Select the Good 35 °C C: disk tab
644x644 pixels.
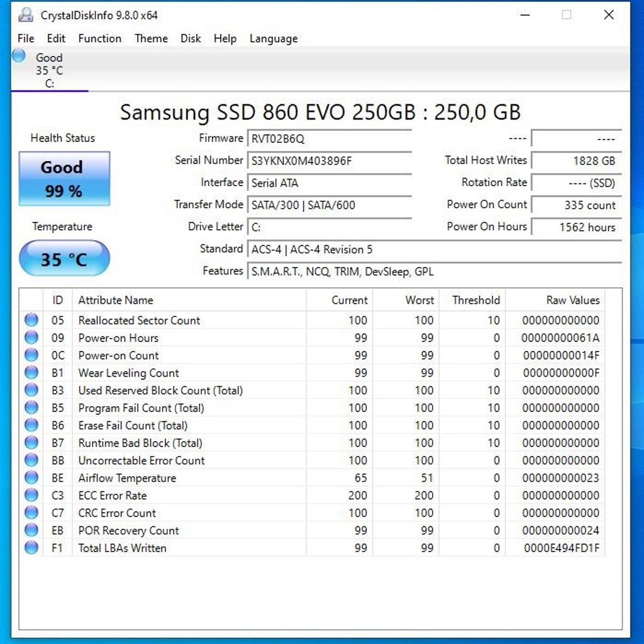coord(49,70)
